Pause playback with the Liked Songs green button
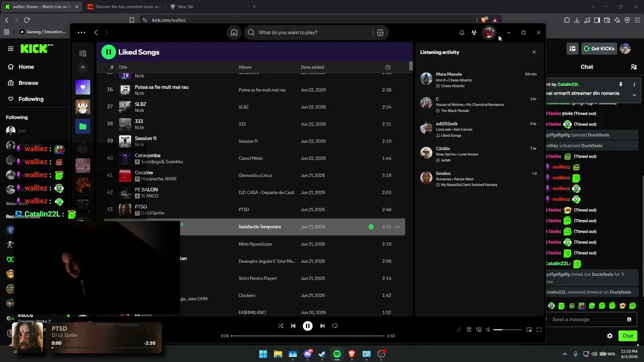644x362 pixels. pos(108,52)
